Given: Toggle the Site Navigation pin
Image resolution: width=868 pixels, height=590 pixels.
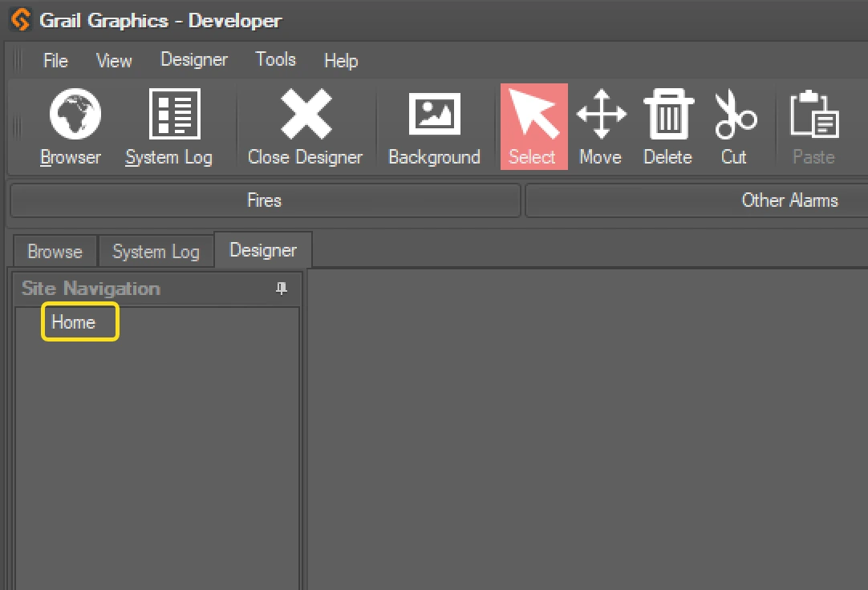Looking at the screenshot, I should click(x=281, y=289).
